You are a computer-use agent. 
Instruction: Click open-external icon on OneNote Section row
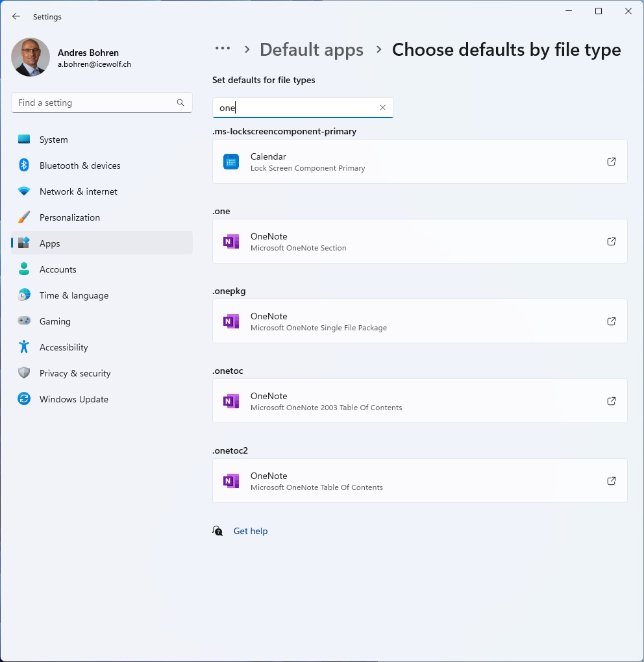click(x=611, y=241)
